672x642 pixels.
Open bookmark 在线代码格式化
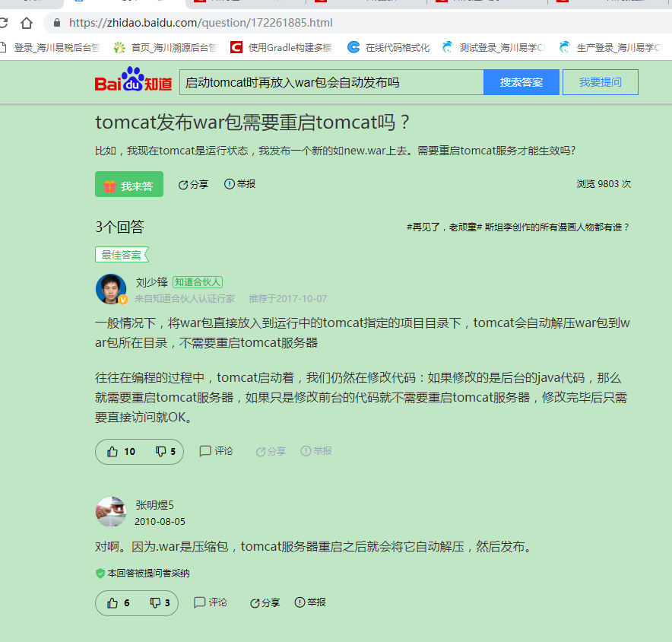point(388,48)
